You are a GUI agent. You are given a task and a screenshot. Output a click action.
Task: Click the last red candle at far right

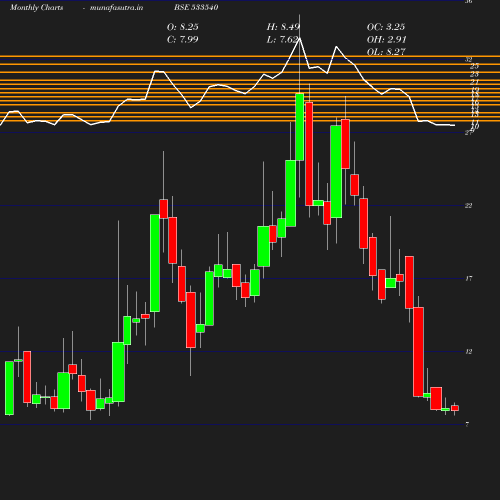click(x=455, y=408)
